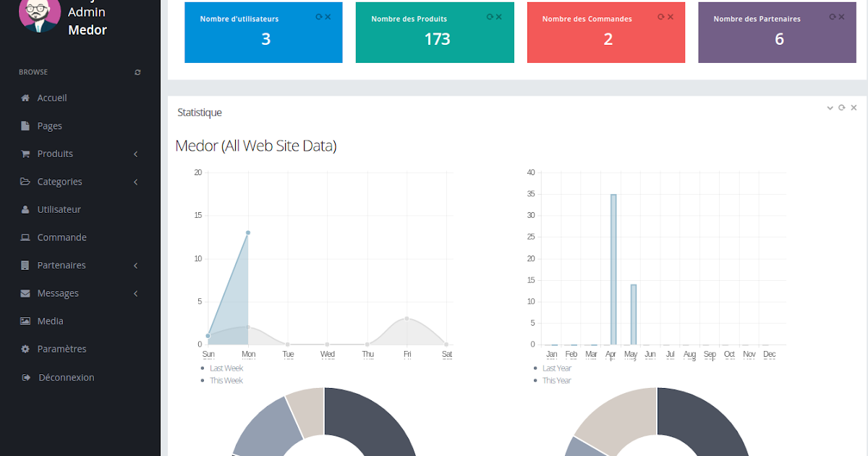Click the picture icon beside Media
This screenshot has height=456, width=868.
[25, 321]
